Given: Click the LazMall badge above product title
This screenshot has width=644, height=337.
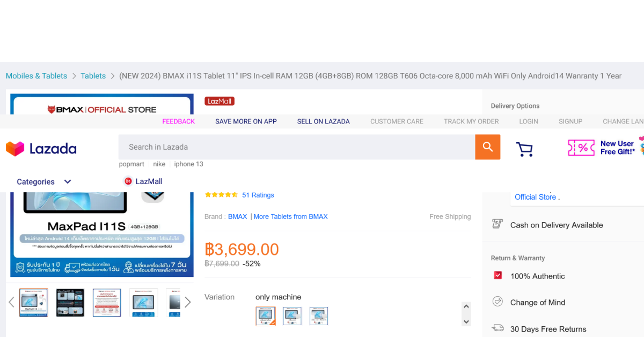Looking at the screenshot, I should tap(219, 101).
